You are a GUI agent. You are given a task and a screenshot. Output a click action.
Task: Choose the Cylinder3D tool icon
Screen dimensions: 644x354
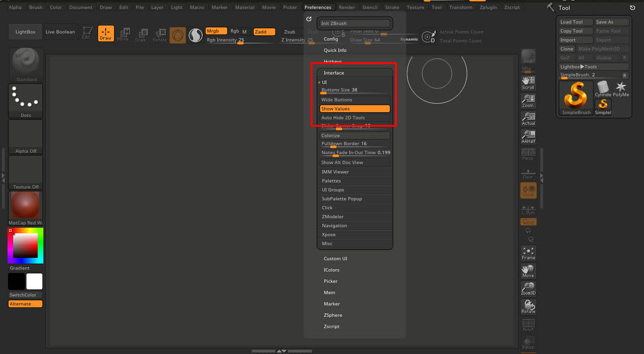tap(603, 89)
